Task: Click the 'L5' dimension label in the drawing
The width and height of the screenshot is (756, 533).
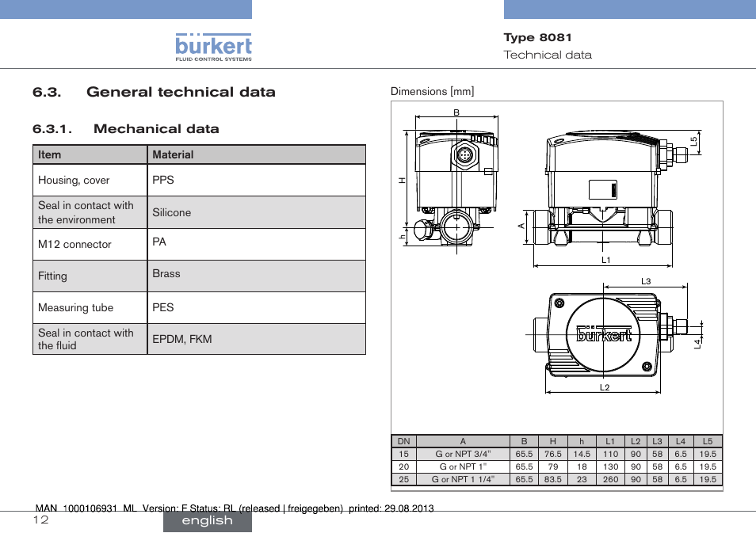Action: 694,142
